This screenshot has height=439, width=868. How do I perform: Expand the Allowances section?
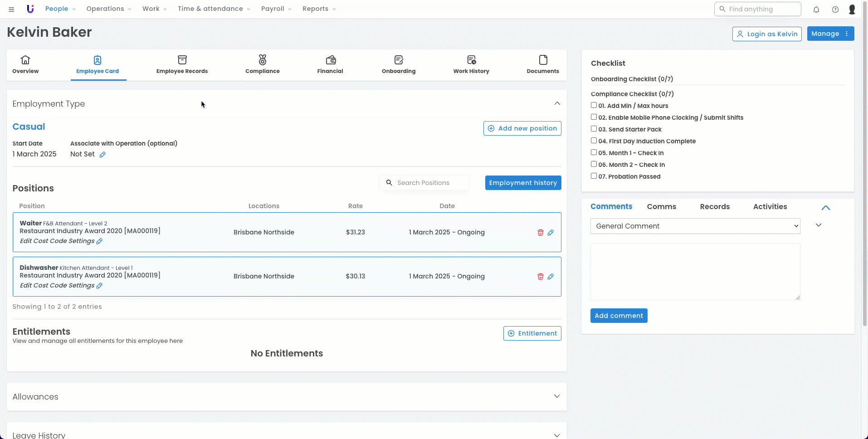tap(556, 396)
